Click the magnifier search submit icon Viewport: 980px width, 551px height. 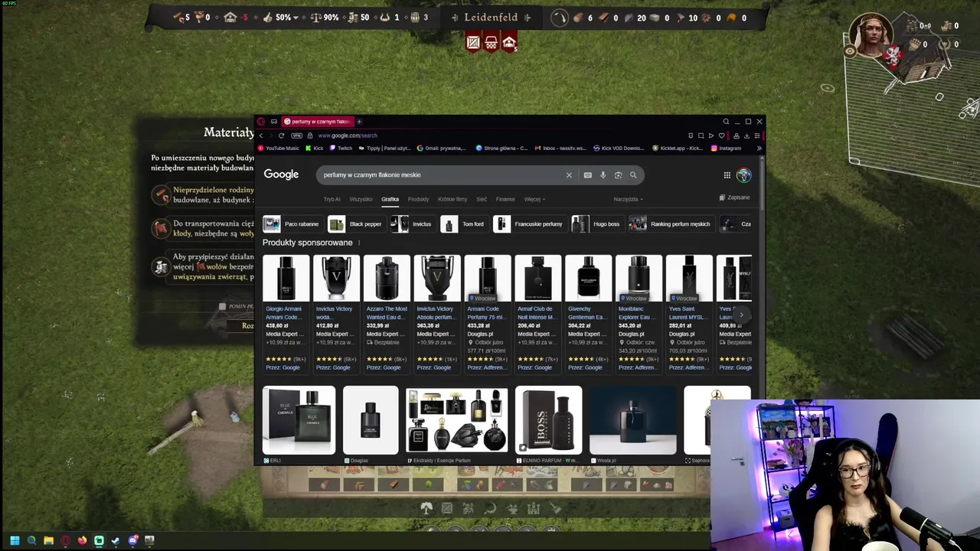633,175
